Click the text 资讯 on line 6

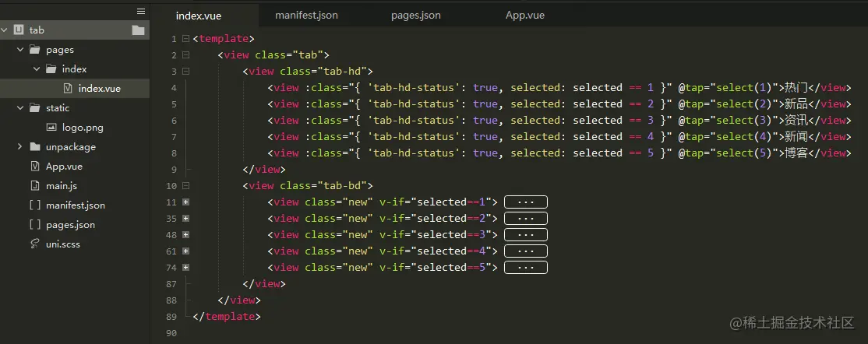tap(796, 120)
